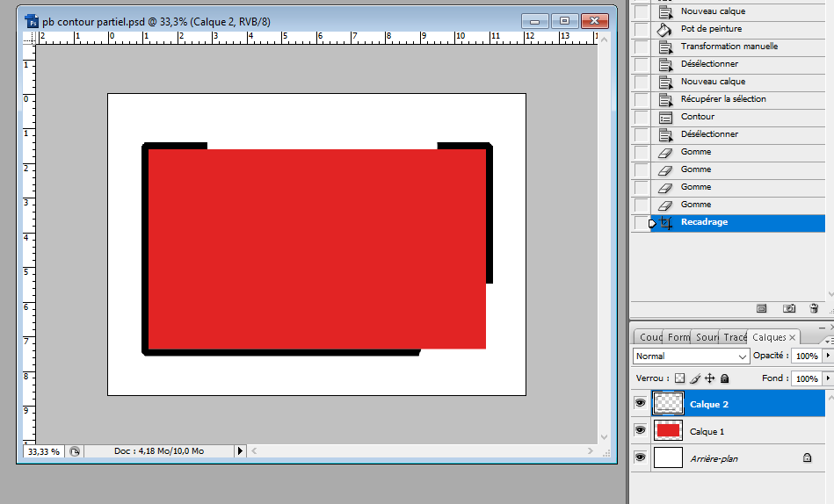834x504 pixels.
Task: Create new document from current history state
Action: [762, 308]
